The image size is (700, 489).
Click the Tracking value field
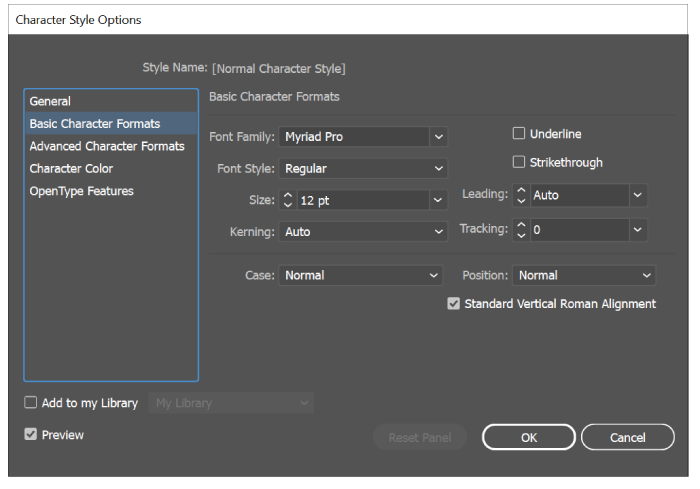580,230
